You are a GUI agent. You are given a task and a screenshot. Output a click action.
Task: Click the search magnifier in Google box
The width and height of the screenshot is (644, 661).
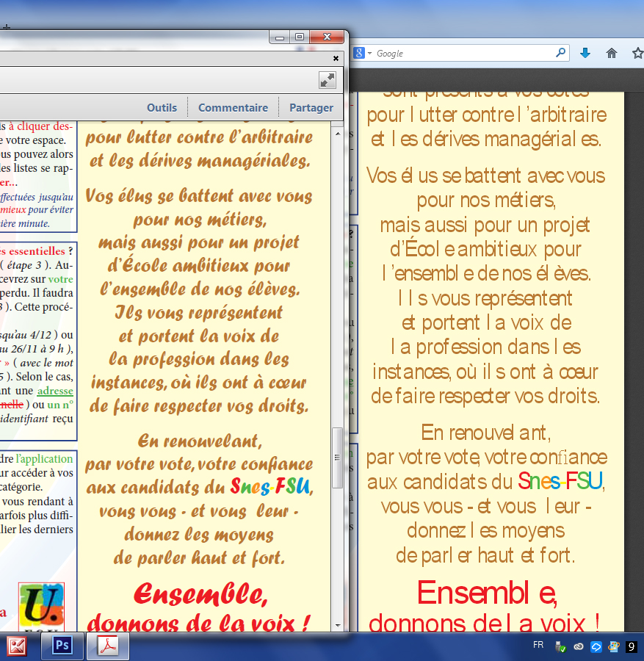pos(560,53)
